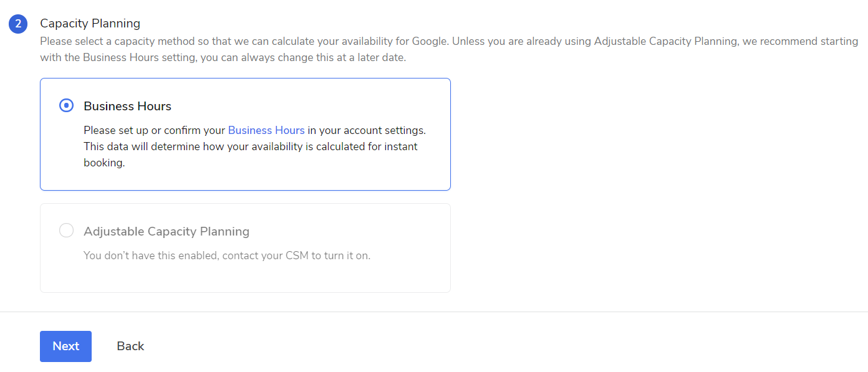Open the blue Business Hours settings link
This screenshot has width=868, height=372.
266,130
